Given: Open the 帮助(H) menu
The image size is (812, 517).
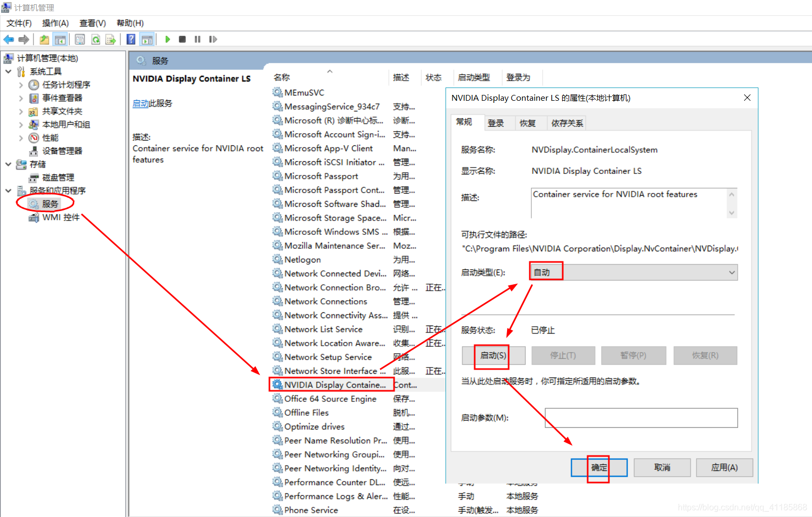Looking at the screenshot, I should pos(130,23).
